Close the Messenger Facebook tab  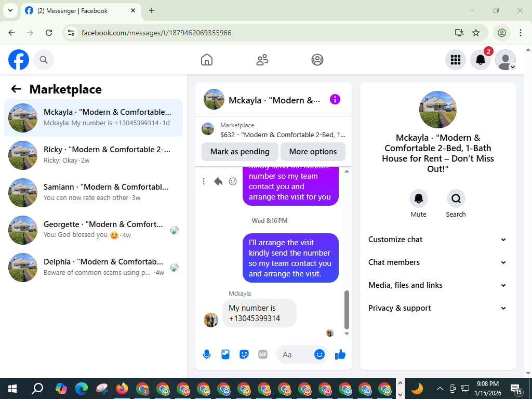pos(133,10)
